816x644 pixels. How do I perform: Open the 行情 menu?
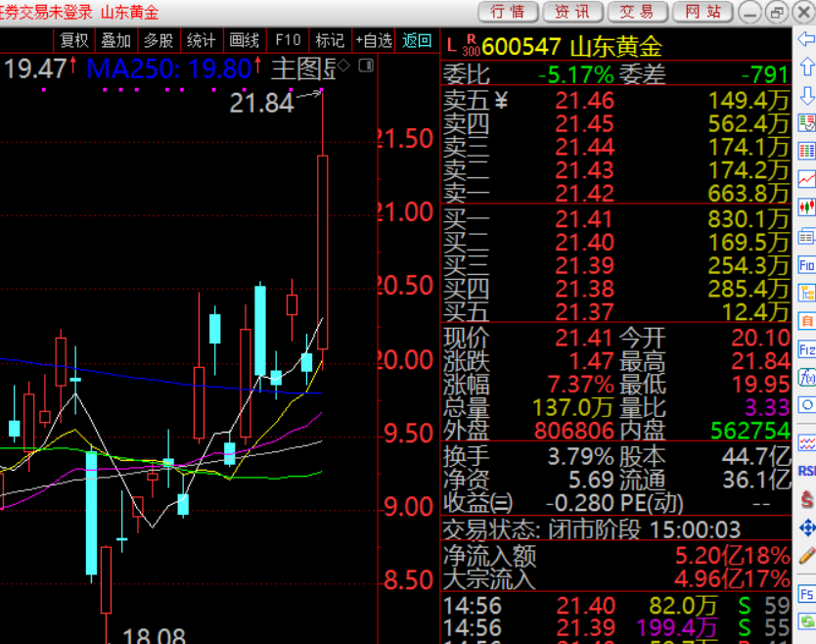pos(508,12)
